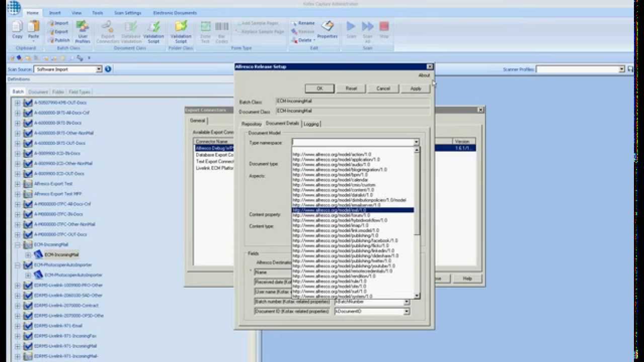
Task: Switch to the Document definitions tab
Action: [38, 92]
